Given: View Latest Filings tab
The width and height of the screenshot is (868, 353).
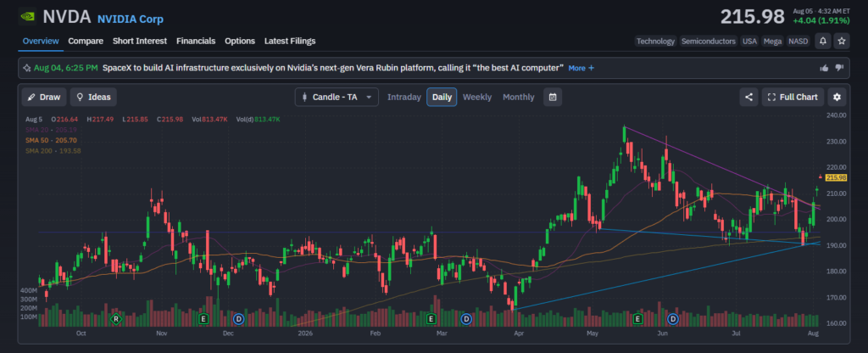Looking at the screenshot, I should [290, 41].
